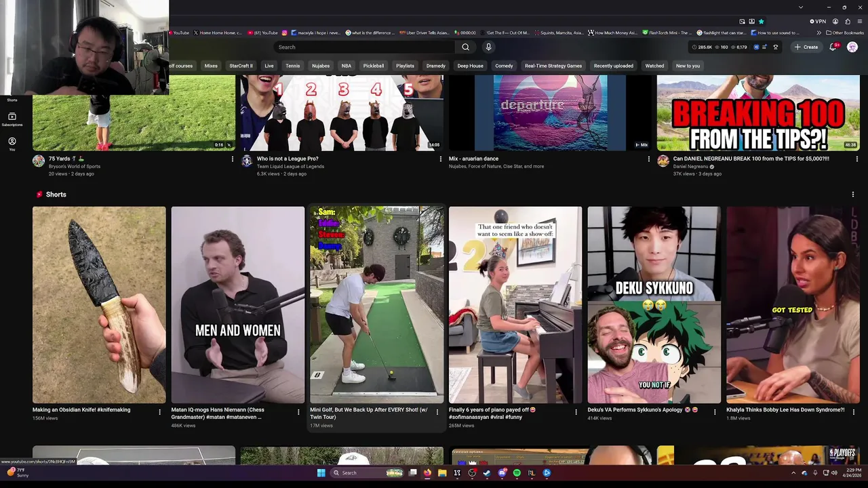Open Discord from the taskbar
The image size is (868, 488).
point(502,472)
